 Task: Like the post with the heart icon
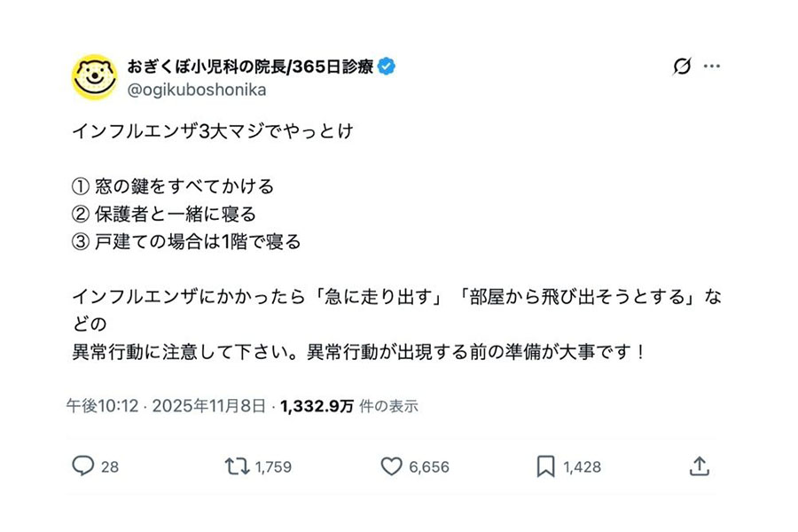(391, 466)
